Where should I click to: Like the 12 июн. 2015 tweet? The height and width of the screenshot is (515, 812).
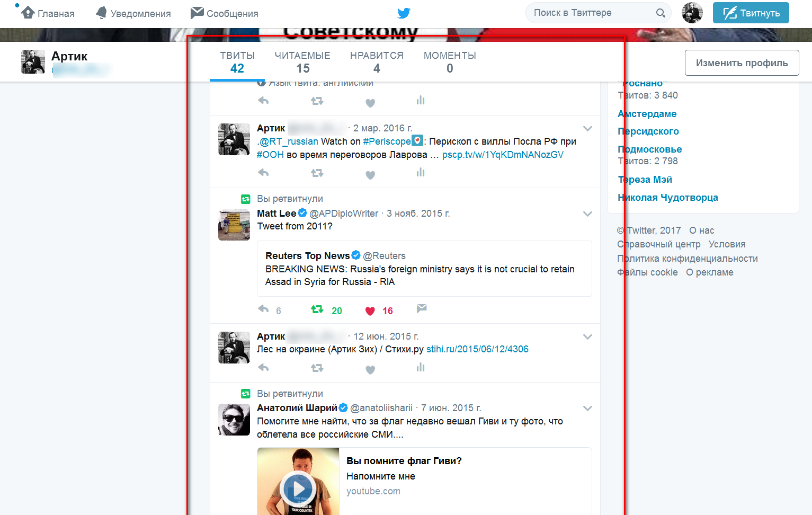(x=370, y=370)
